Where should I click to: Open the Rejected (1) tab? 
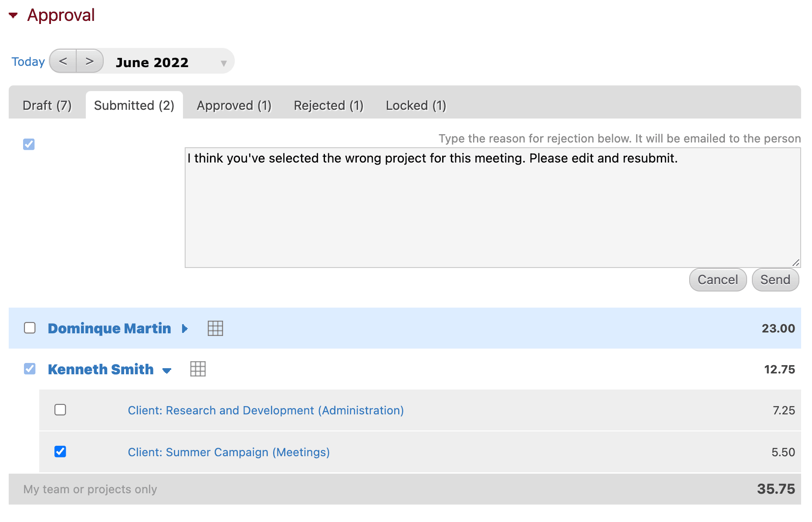[x=328, y=105]
